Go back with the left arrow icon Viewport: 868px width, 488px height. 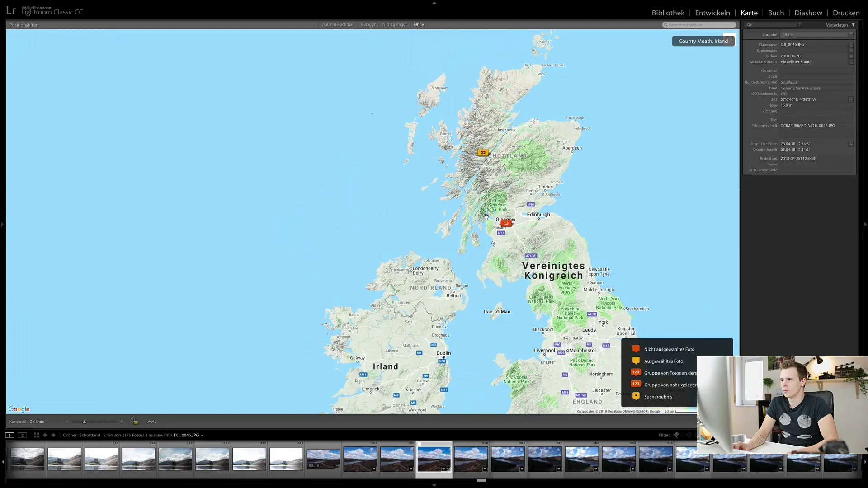45,435
